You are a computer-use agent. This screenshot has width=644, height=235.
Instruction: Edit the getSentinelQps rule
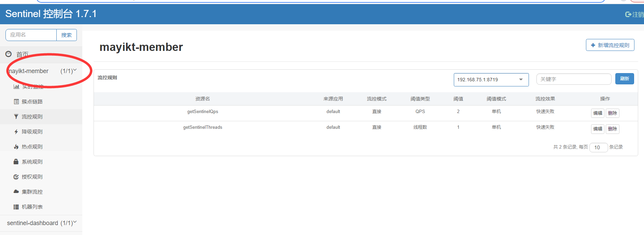tap(598, 113)
